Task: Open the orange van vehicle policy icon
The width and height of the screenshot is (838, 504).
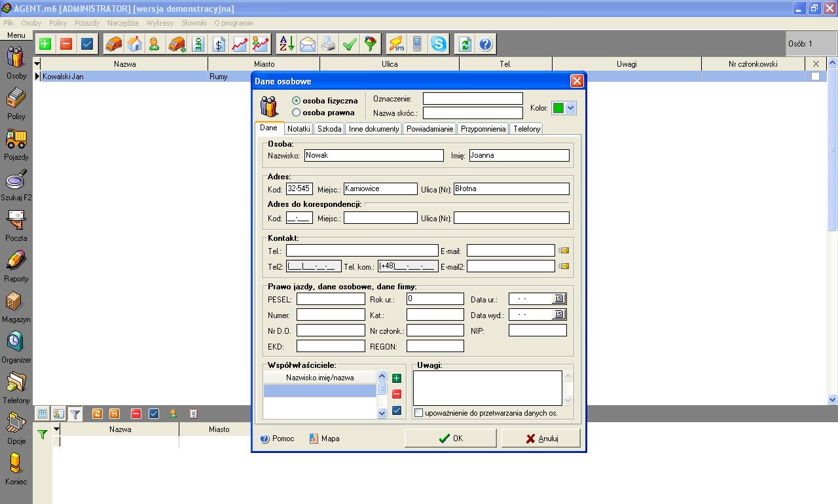Action: 114,44
